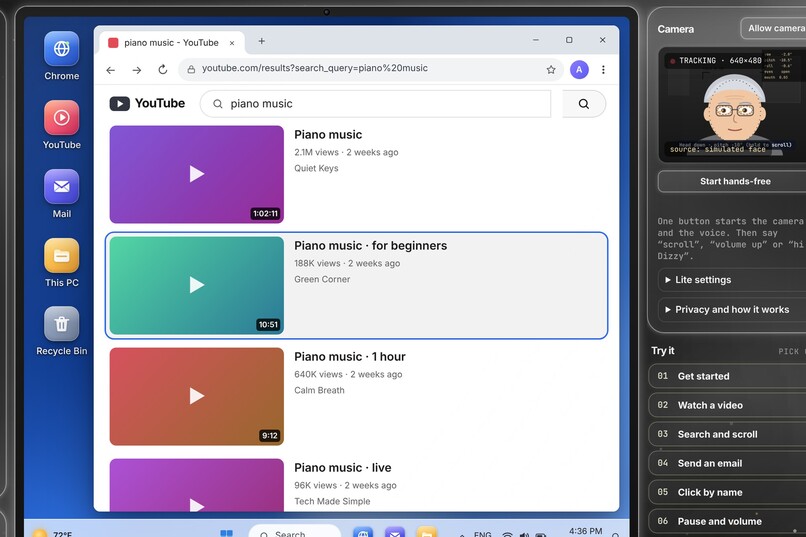Image resolution: width=806 pixels, height=537 pixels.
Task: Select 04 Send an email
Action: tap(727, 463)
